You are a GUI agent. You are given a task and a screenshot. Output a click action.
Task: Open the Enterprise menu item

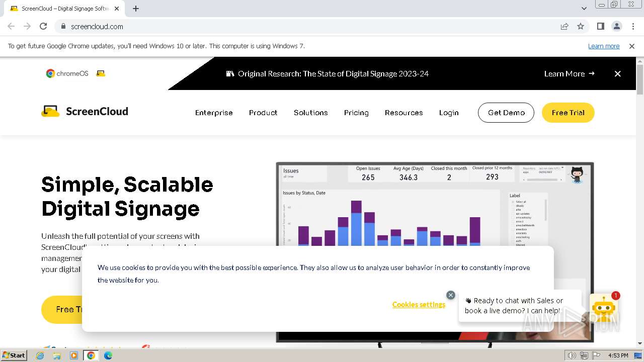[214, 113]
